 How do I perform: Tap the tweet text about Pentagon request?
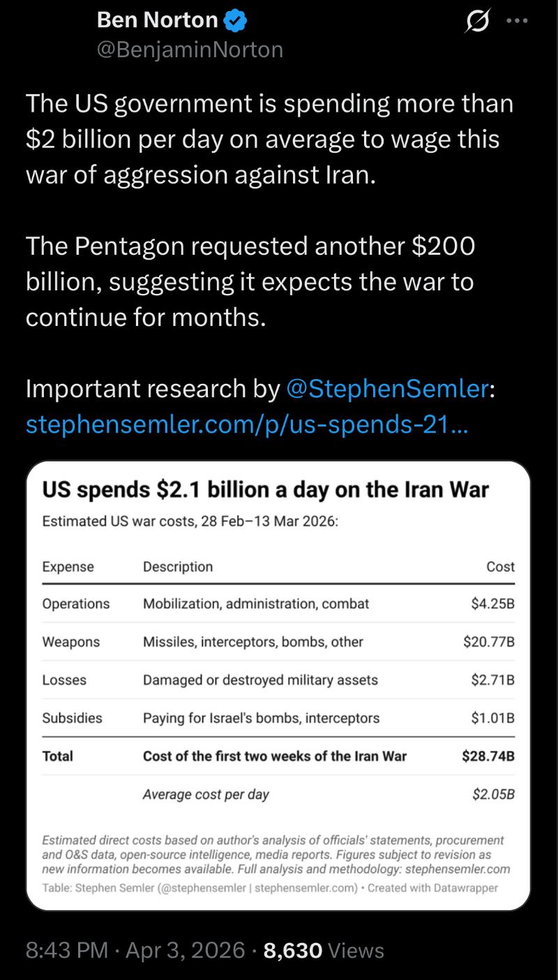point(250,281)
